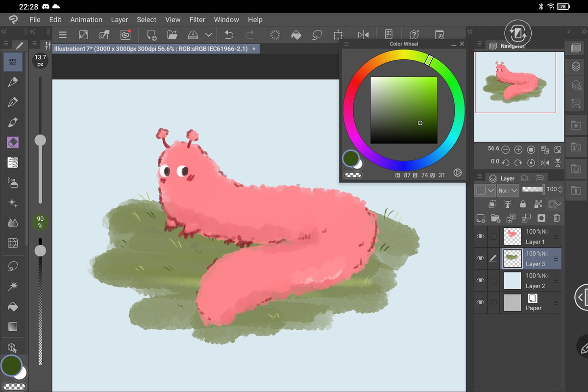The image size is (588, 392).
Task: Tick the checkbox next to Paper layer
Action: [x=493, y=303]
